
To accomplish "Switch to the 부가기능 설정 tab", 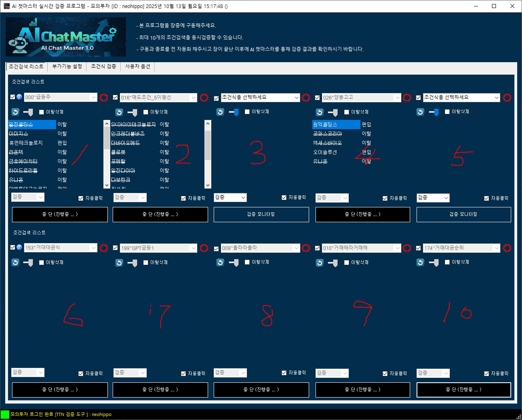I will pos(67,67).
